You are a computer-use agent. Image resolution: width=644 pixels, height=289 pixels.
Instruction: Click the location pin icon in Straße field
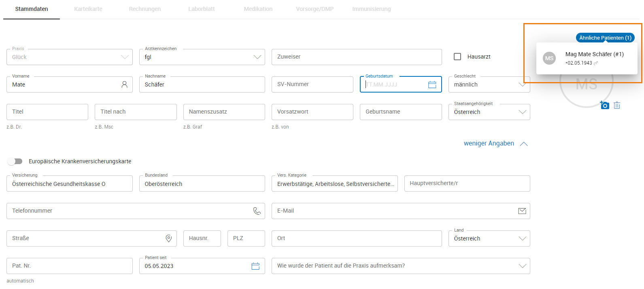[169, 238]
